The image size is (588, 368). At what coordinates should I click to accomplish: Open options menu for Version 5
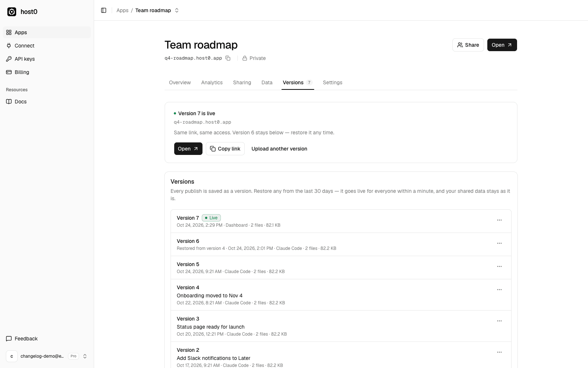pos(499,266)
